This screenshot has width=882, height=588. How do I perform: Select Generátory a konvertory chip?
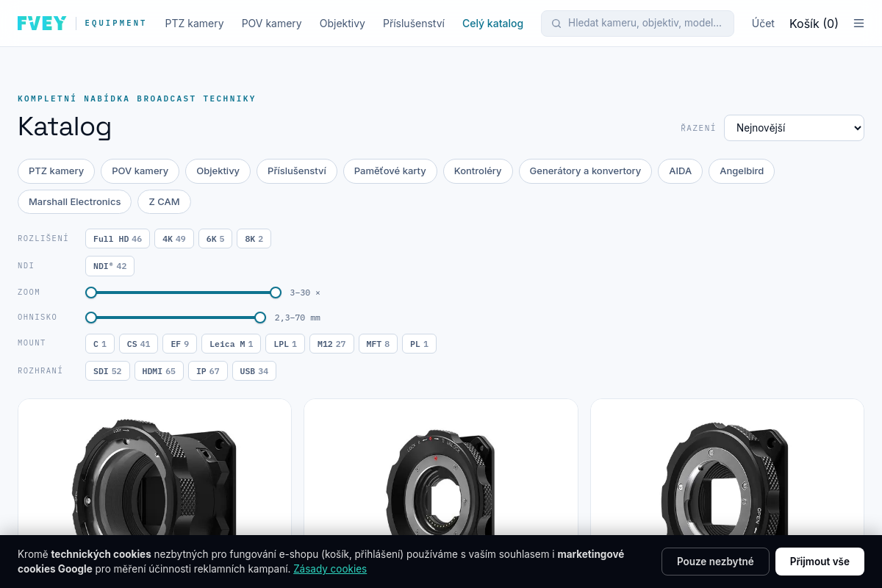pos(585,171)
